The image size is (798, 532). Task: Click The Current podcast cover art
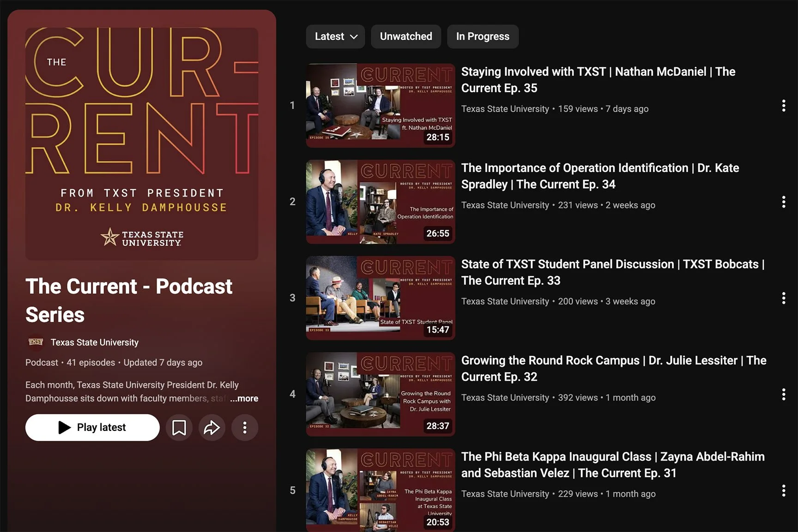[142, 144]
